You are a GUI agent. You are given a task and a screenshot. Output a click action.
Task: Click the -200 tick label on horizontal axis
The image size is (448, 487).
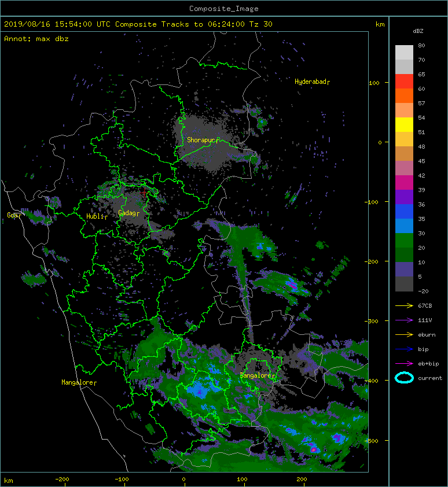62,479
